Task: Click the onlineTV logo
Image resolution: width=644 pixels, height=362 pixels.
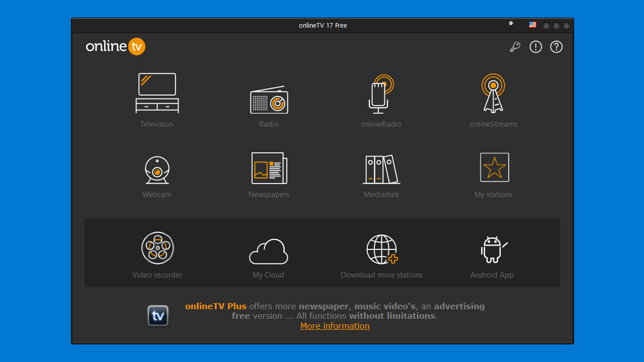Action: pyautogui.click(x=115, y=46)
